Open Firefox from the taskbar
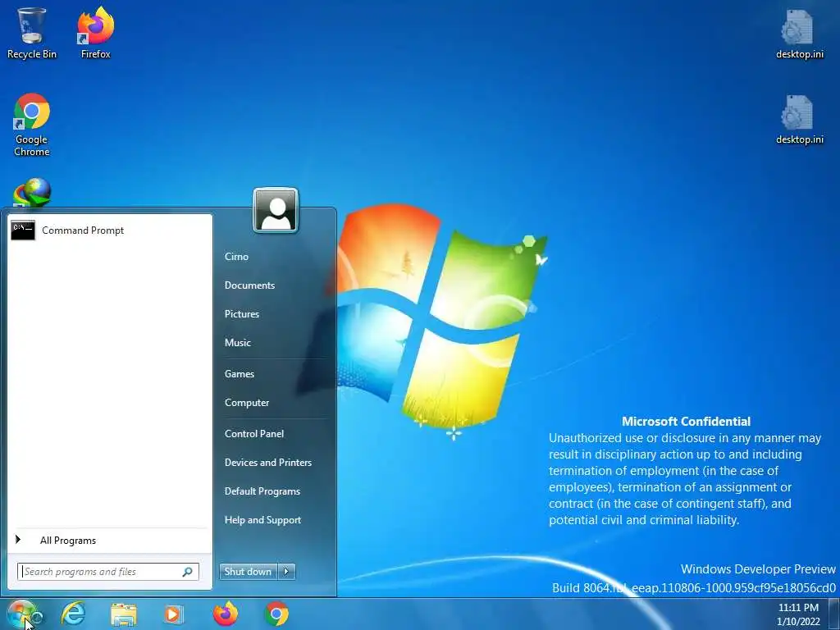Screen dimensions: 840x630 point(226,614)
